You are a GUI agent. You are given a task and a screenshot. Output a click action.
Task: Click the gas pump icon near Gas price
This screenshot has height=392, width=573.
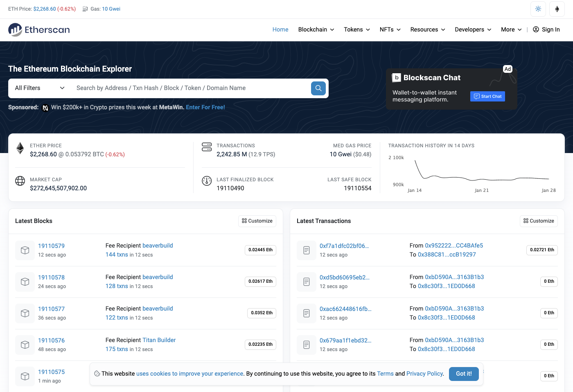[84, 9]
